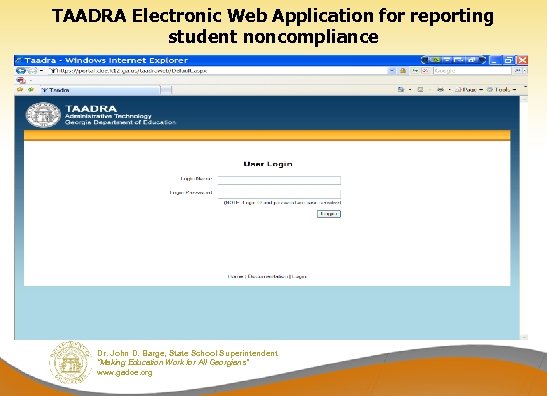Click the Home page toolbar icon
The width and height of the screenshot is (547, 396).
coord(401,90)
